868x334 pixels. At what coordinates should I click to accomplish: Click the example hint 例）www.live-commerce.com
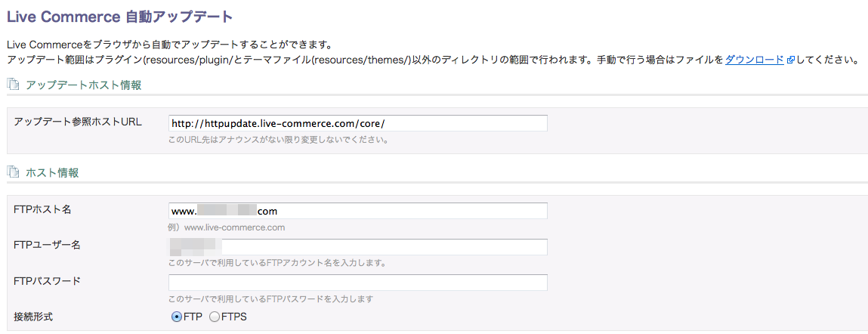pyautogui.click(x=227, y=227)
